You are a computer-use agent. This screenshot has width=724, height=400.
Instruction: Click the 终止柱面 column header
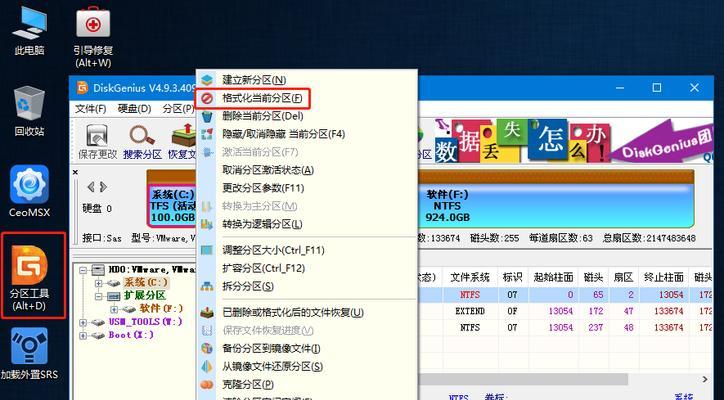(x=664, y=277)
